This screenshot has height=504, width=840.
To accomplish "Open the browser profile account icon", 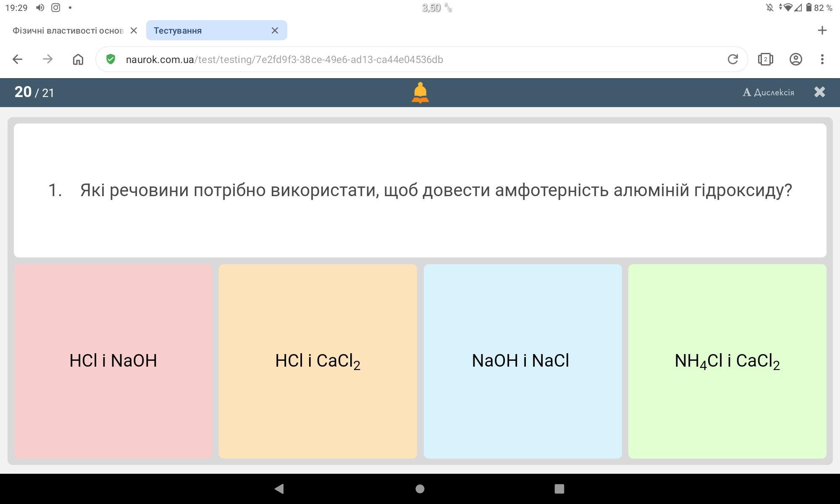I will pos(795,59).
